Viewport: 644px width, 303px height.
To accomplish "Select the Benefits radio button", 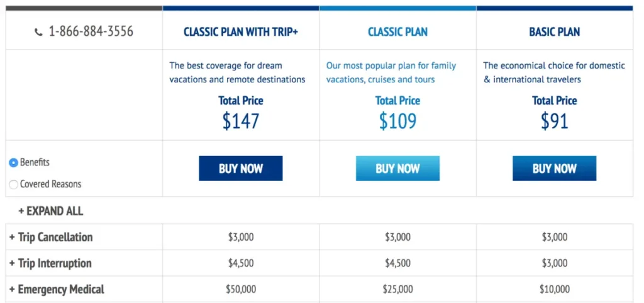I will coord(14,162).
